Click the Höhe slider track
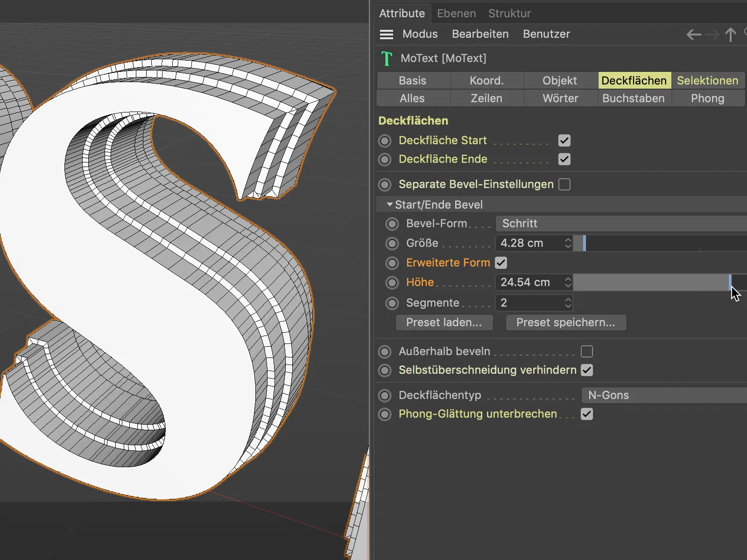This screenshot has height=560, width=747. [660, 282]
